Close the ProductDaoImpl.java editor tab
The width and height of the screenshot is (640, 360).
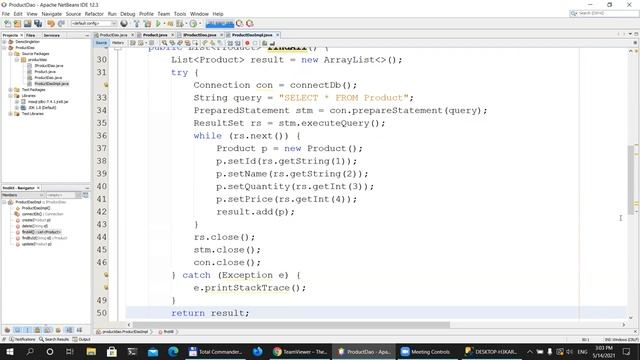(x=278, y=35)
